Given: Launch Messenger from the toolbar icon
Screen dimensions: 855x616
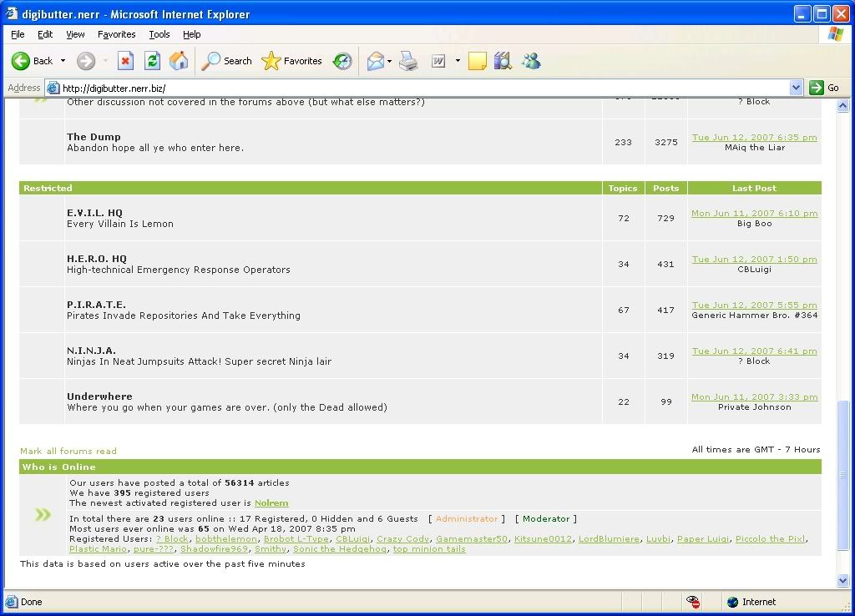Looking at the screenshot, I should 531,61.
